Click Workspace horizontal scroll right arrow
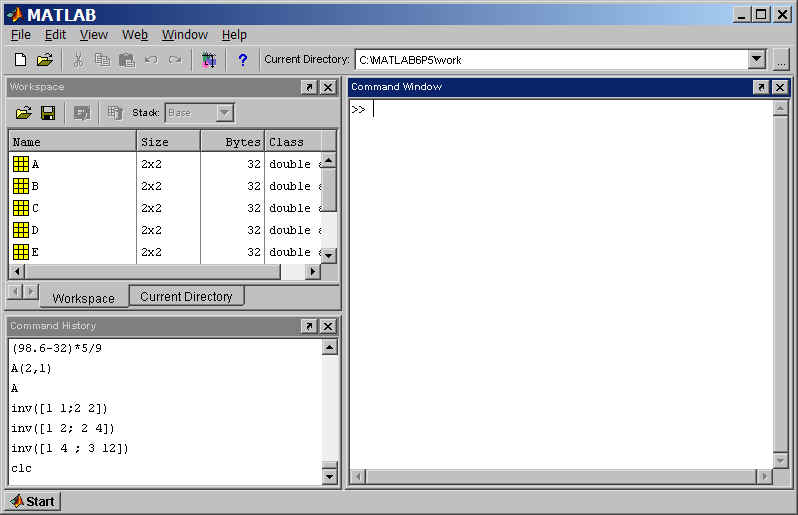798x515 pixels. point(313,272)
